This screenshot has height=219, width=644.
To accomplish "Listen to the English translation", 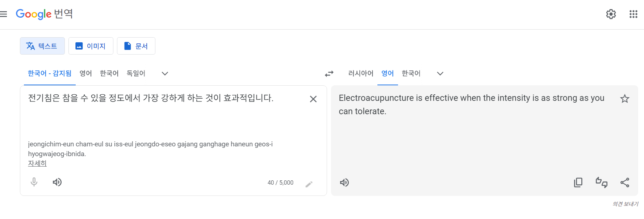I will [x=344, y=182].
